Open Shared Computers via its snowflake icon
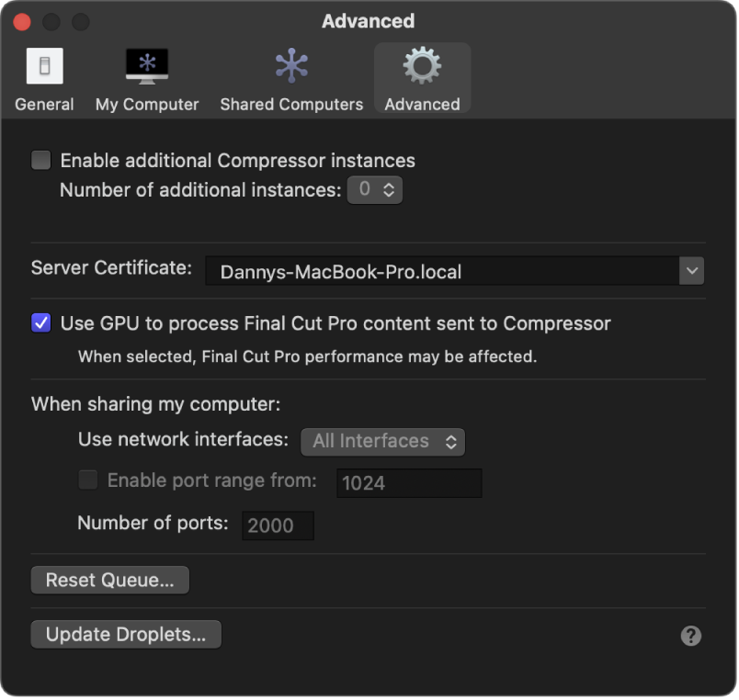The height and width of the screenshot is (700, 739). point(290,65)
